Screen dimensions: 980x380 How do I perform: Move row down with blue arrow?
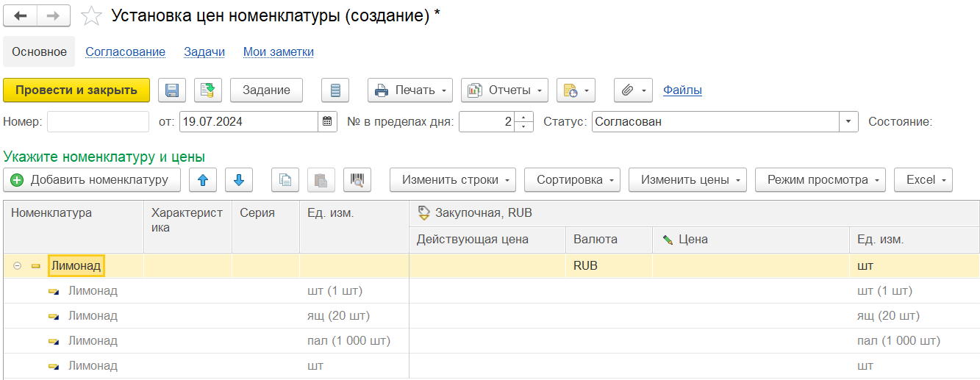[x=238, y=180]
